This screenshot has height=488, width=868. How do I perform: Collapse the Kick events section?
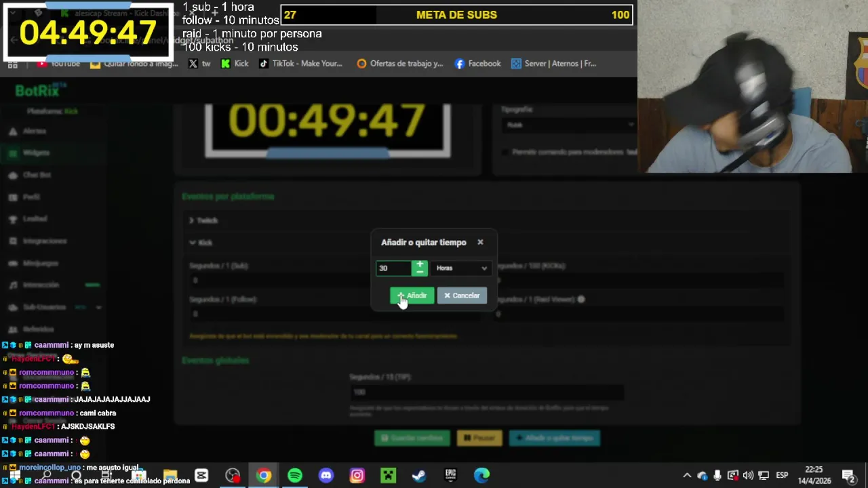point(201,243)
